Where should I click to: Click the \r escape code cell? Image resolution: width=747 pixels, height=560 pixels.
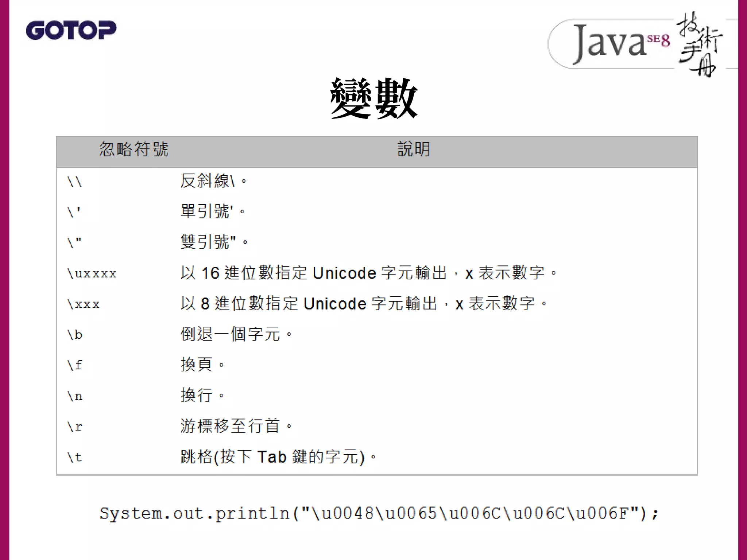click(75, 427)
